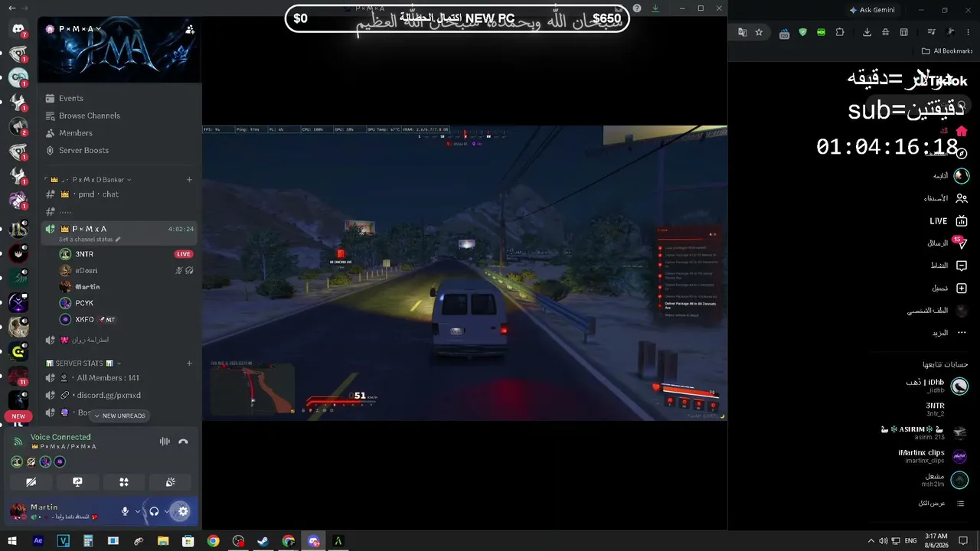Image resolution: width=980 pixels, height=551 pixels.
Task: Open Steam from the taskbar
Action: [x=263, y=541]
